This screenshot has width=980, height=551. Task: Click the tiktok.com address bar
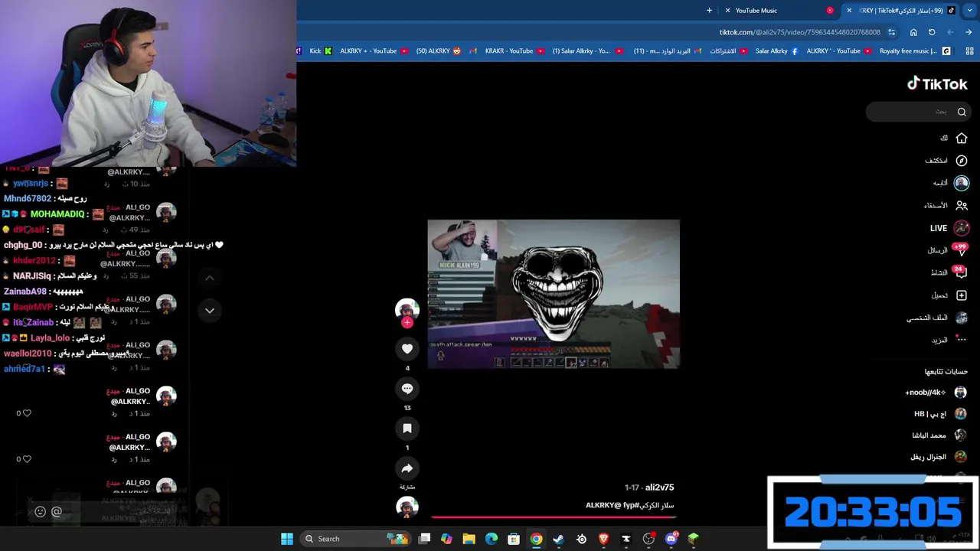(800, 32)
